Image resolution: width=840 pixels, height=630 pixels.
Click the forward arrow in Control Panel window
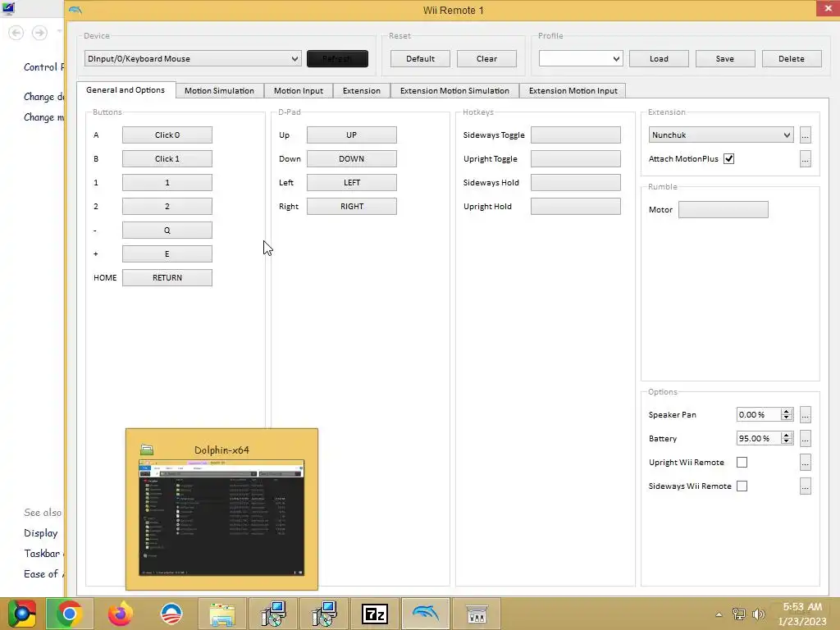[x=39, y=33]
